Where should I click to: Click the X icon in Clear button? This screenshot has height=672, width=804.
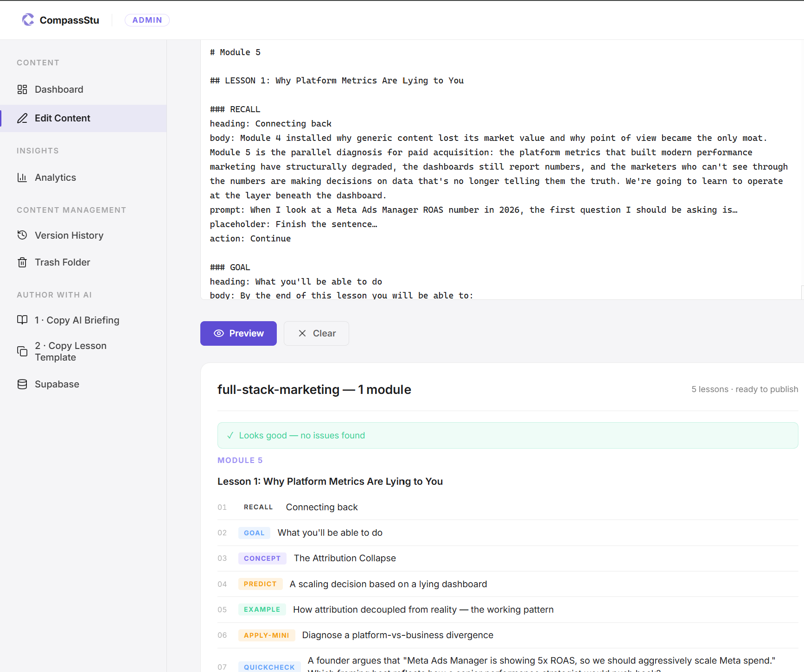point(302,333)
